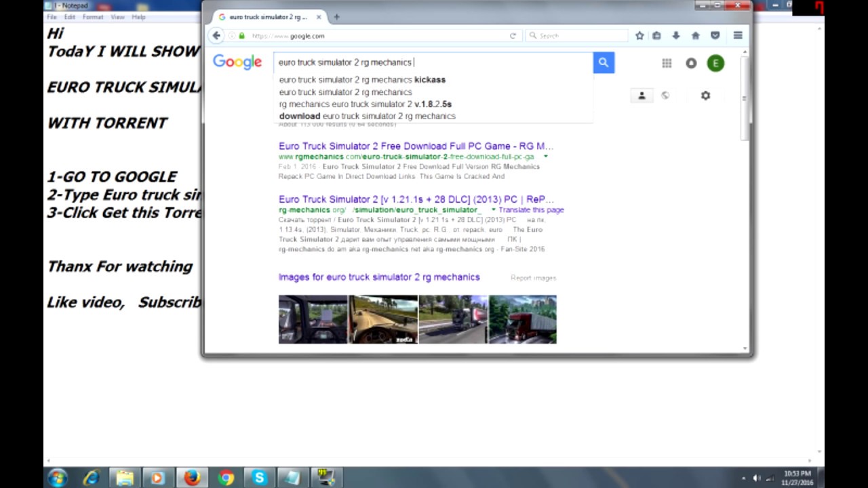Screen dimensions: 868x488
Task: Open File Explorer folder taskbar icon
Action: pyautogui.click(x=125, y=477)
